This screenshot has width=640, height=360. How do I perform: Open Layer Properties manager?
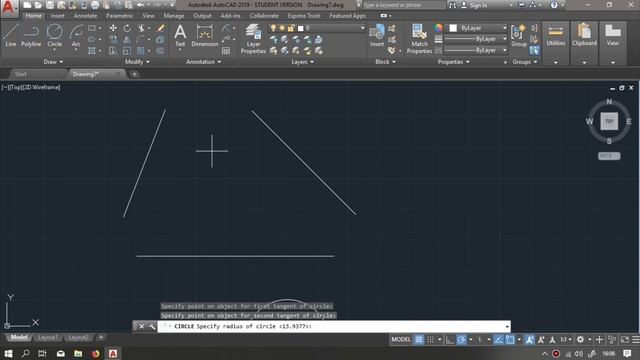click(x=253, y=39)
